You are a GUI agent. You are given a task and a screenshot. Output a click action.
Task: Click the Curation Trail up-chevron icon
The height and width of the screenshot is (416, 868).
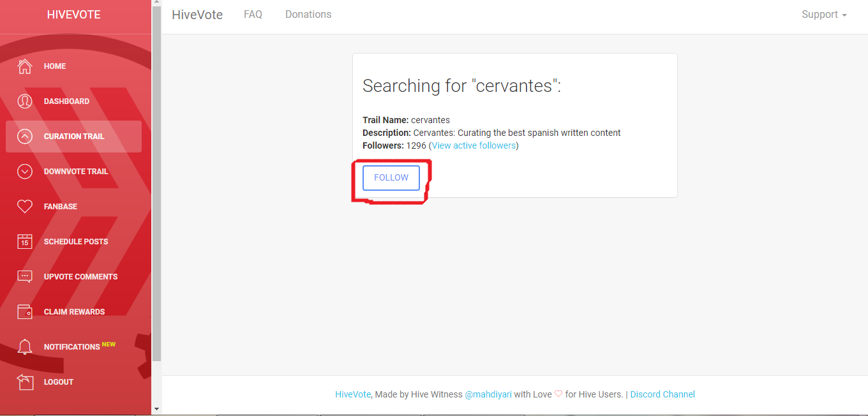coord(25,137)
